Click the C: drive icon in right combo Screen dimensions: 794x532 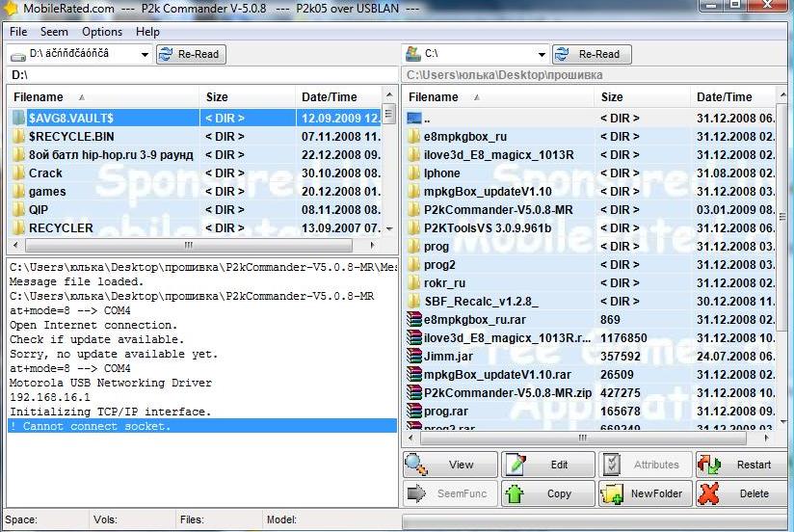[413, 54]
